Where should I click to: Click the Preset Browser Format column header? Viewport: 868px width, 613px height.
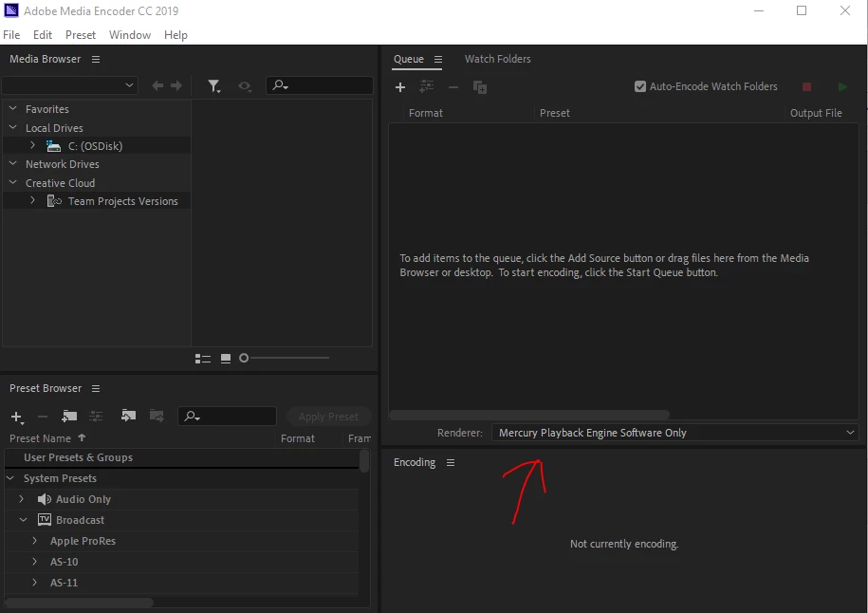(x=297, y=438)
